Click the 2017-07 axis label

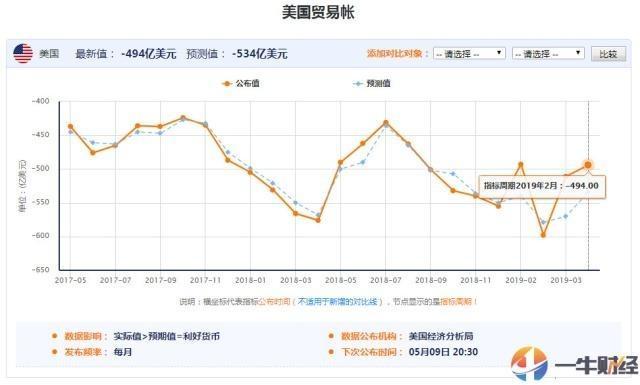[x=116, y=280]
